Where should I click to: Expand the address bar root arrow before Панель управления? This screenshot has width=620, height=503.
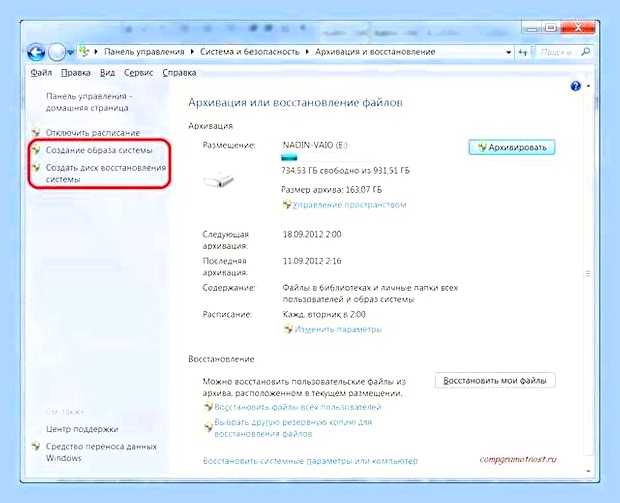coord(95,52)
